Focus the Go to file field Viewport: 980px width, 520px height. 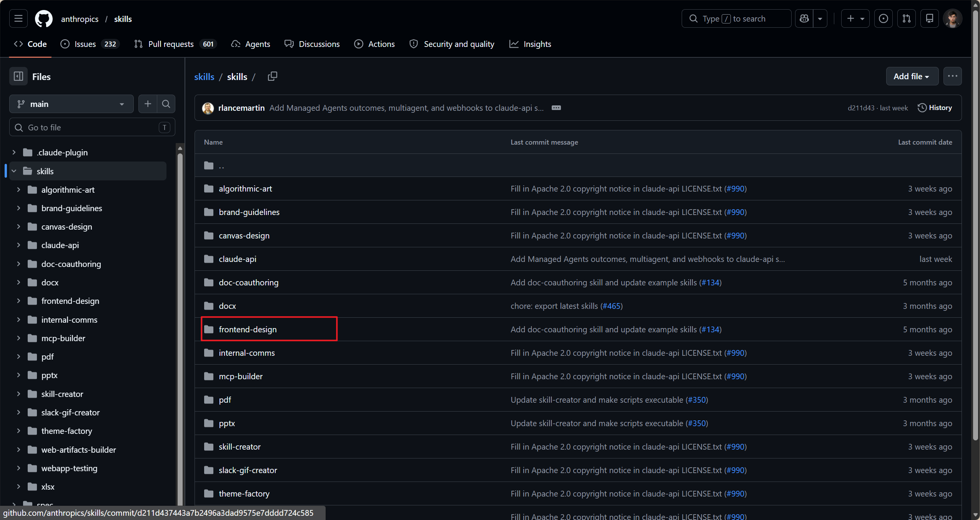92,127
